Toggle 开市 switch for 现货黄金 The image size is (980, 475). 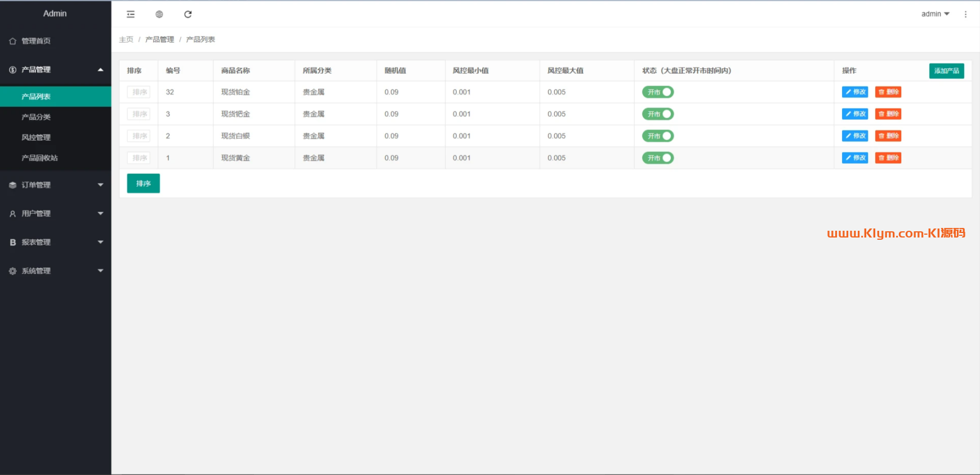tap(658, 158)
